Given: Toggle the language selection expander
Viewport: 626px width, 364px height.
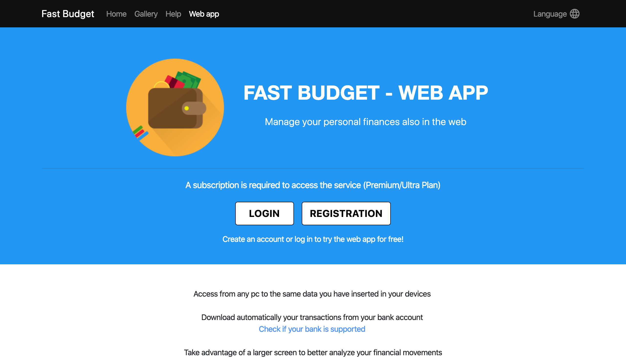Looking at the screenshot, I should pos(556,13).
